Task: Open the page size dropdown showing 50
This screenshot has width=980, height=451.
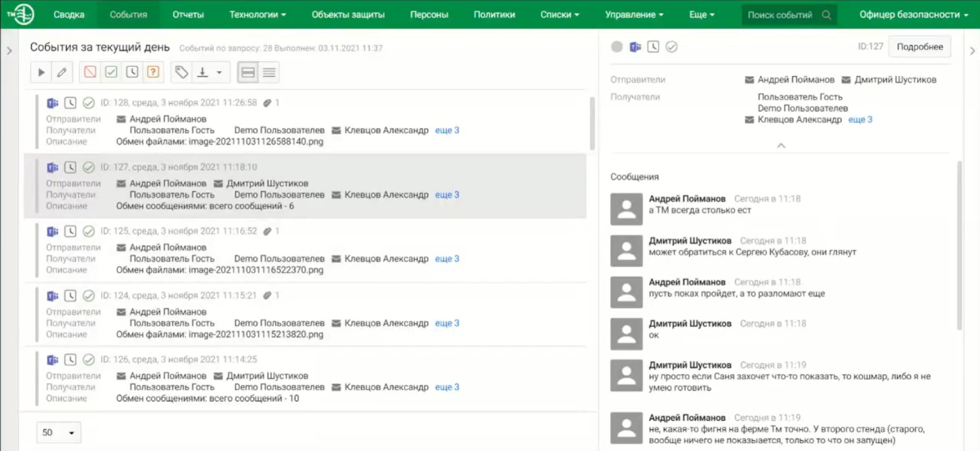Action: pyautogui.click(x=59, y=433)
